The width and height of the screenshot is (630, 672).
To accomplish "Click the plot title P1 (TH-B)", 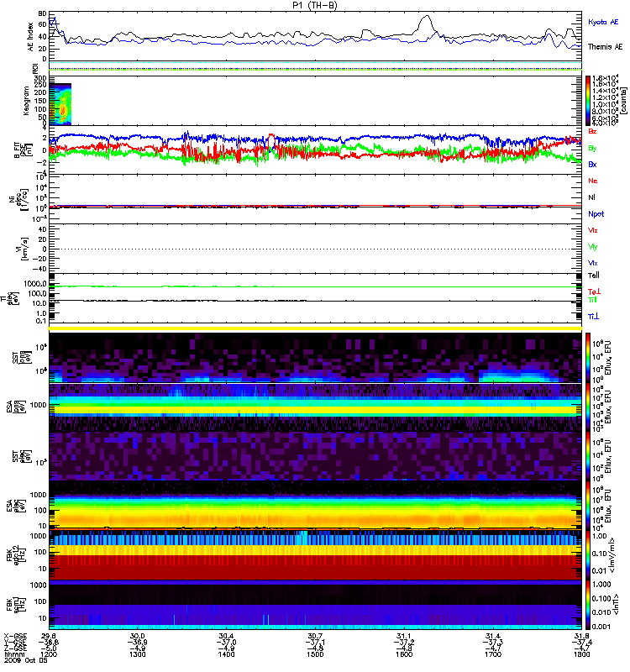I will coord(314,5).
